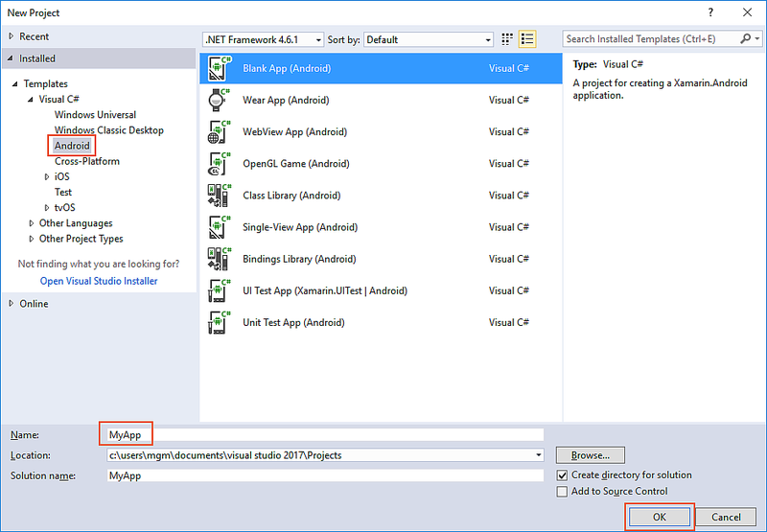
Task: Click the Cancel button
Action: 726,517
